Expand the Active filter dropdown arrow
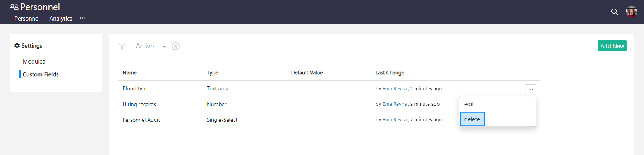Image resolution: width=644 pixels, height=155 pixels. (x=164, y=46)
